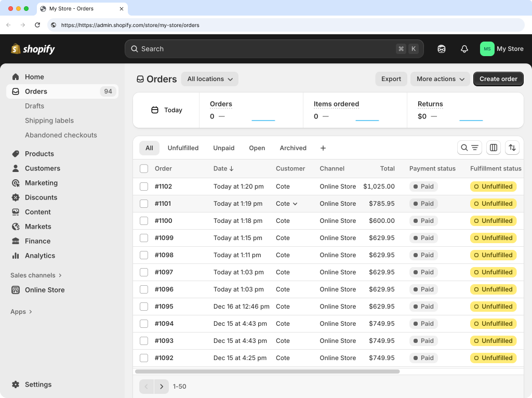The width and height of the screenshot is (532, 398).
Task: Check the checkbox for order #1102
Action: (144, 186)
